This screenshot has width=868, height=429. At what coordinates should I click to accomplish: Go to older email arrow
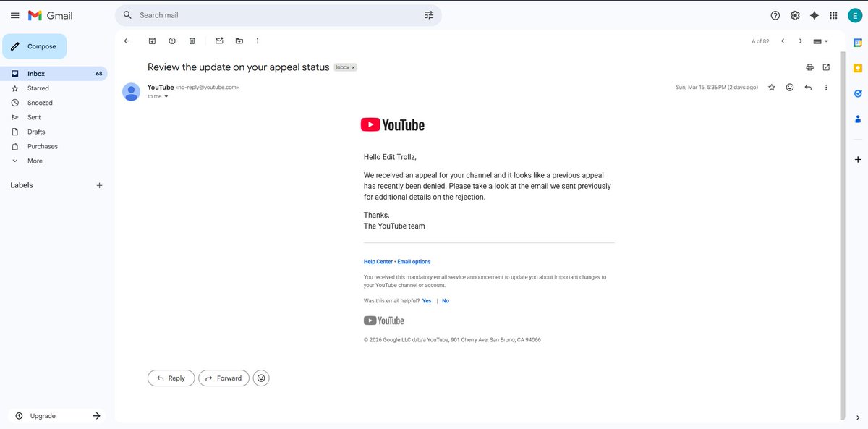800,41
